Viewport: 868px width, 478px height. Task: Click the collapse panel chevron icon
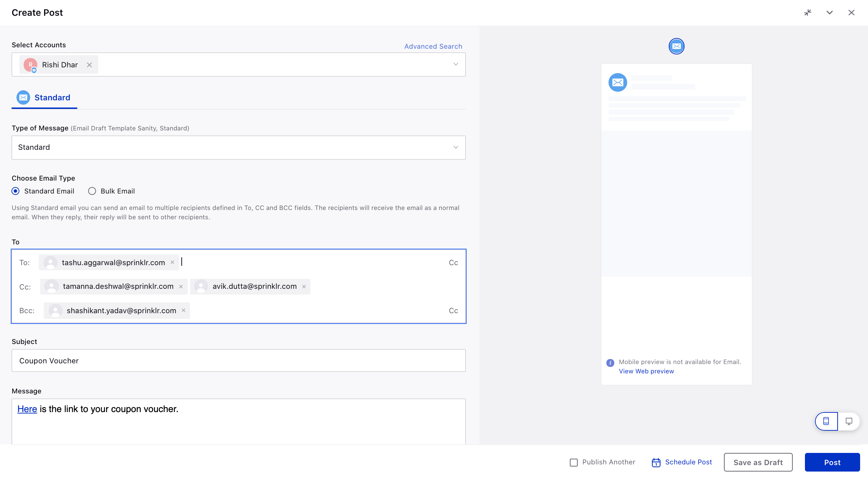[830, 12]
